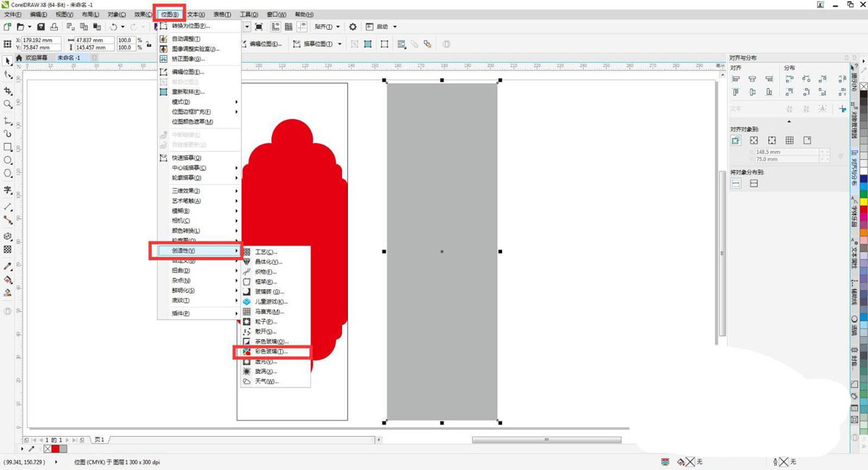Select the Pick tool in the toolbox
The height and width of the screenshot is (470, 868).
(8, 61)
